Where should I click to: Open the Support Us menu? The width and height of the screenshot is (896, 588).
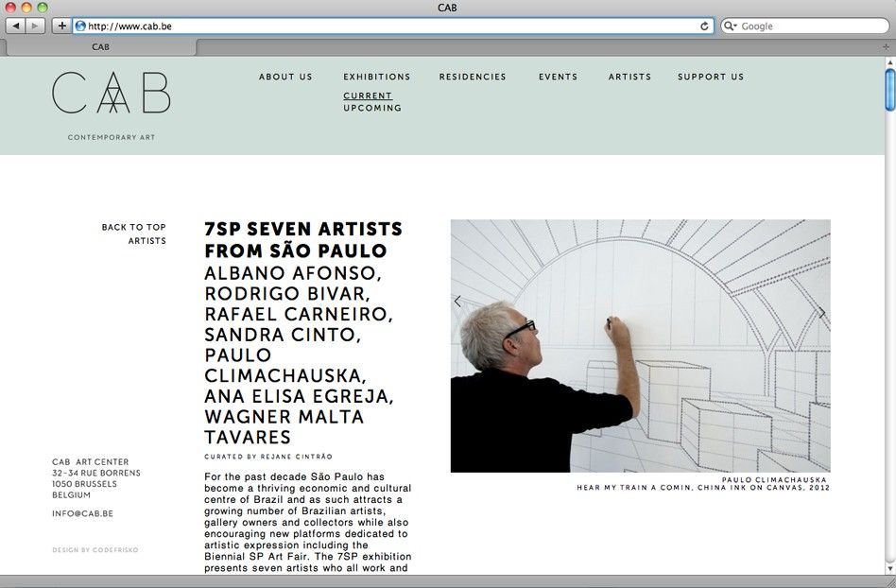click(x=711, y=77)
